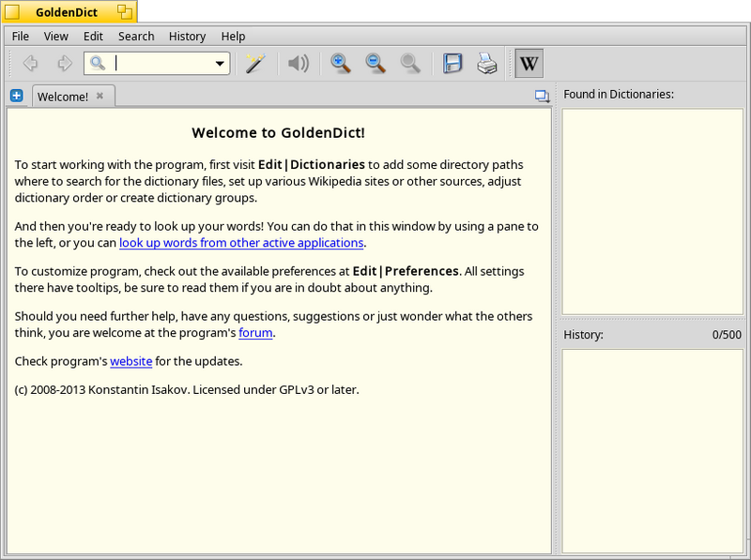Click the bold 'Edit|Preferences' text

coord(406,271)
